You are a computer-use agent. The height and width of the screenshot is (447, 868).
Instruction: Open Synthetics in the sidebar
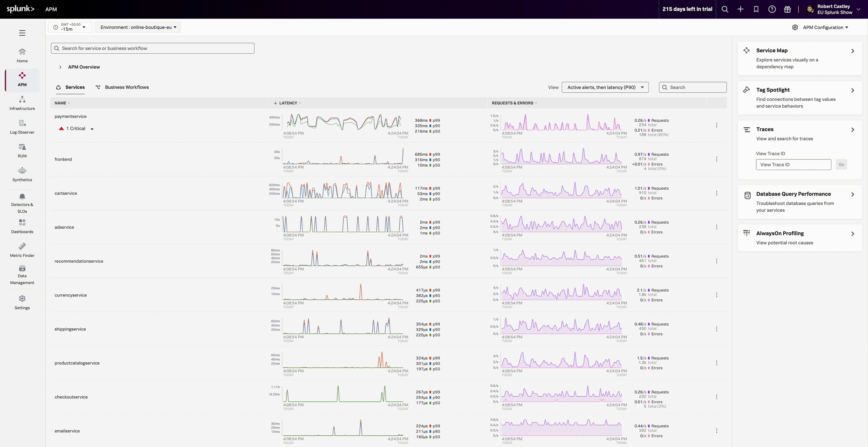[x=22, y=174]
